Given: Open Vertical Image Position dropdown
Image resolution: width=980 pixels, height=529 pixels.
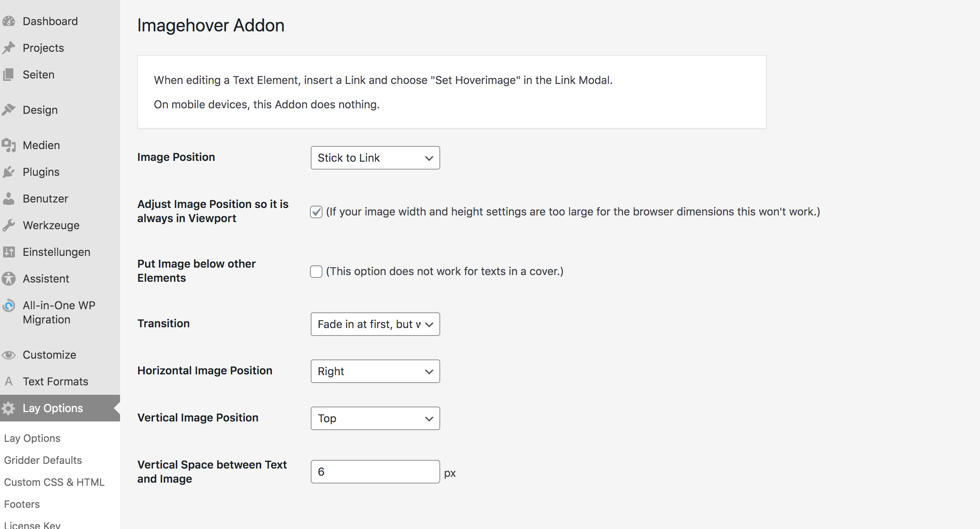Looking at the screenshot, I should pyautogui.click(x=375, y=418).
